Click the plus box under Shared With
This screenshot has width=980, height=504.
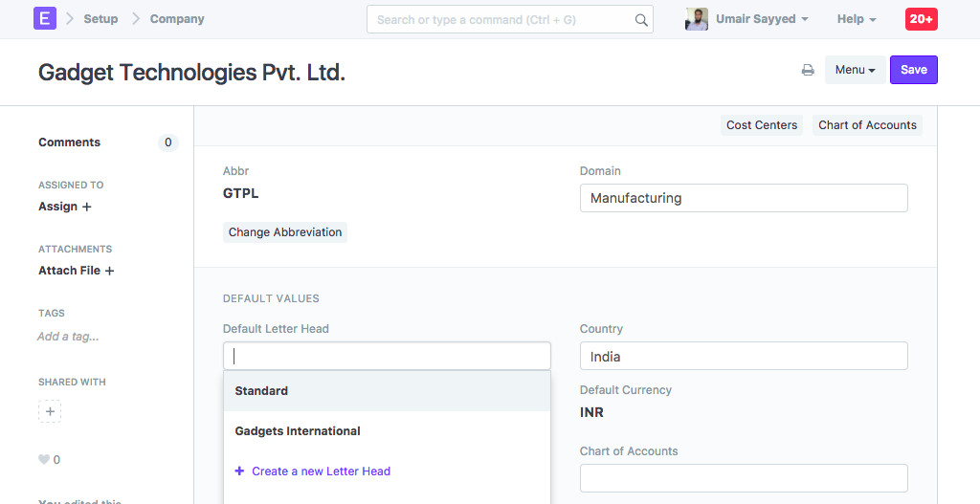(51, 411)
